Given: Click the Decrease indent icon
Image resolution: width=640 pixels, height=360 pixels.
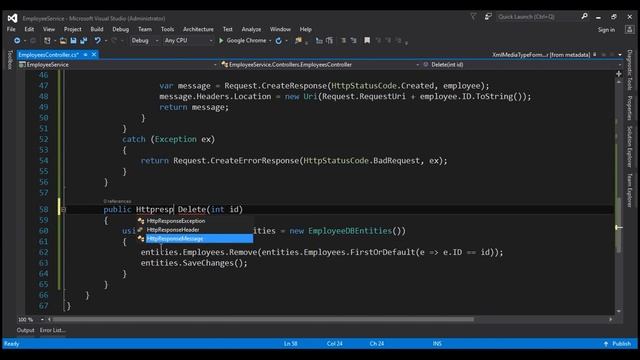Looking at the screenshot, I should [343, 40].
